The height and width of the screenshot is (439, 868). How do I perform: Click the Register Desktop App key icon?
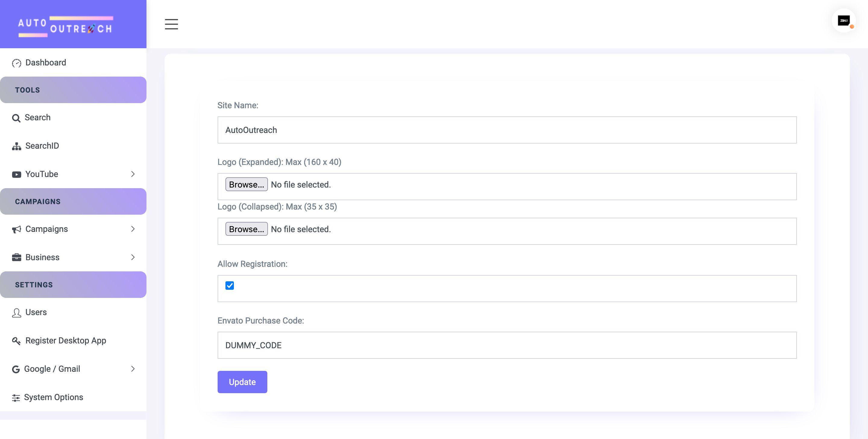click(x=16, y=341)
